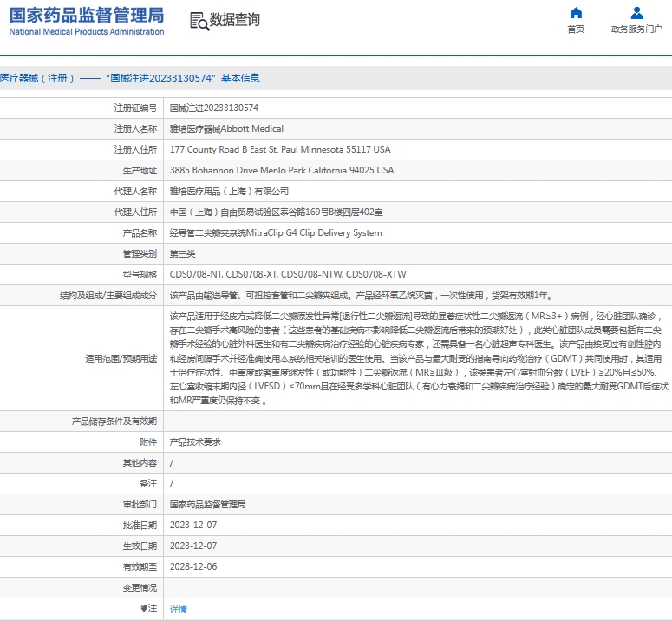Select the 177 County Road B address
672x621 pixels.
280,149
